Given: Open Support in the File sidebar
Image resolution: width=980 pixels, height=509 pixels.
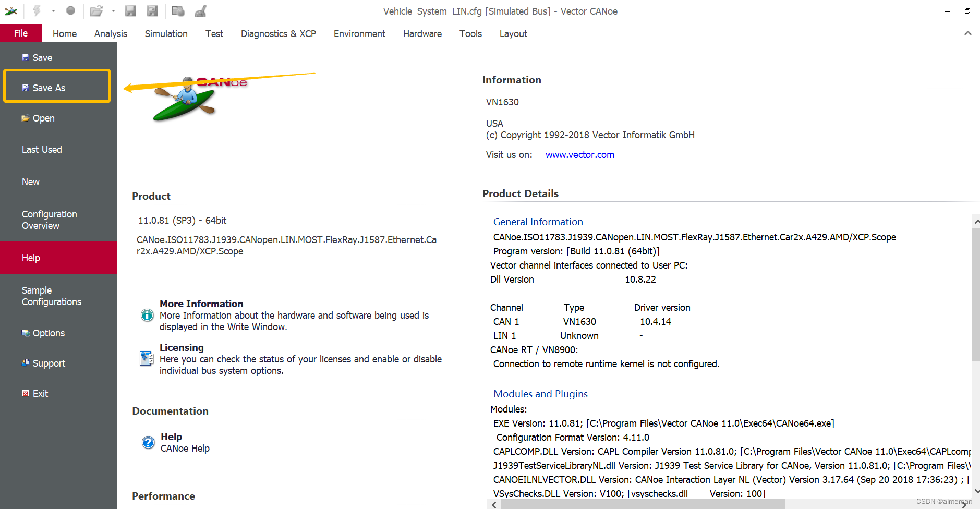Looking at the screenshot, I should pos(58,363).
